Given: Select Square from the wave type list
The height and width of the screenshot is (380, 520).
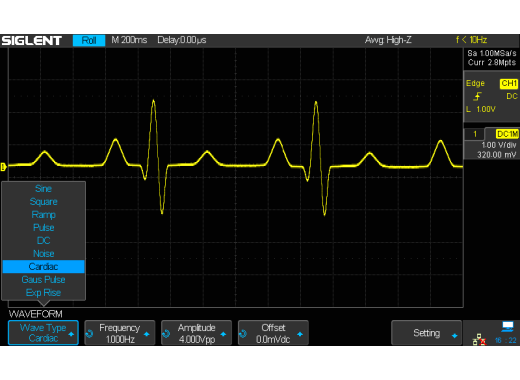Looking at the screenshot, I should coord(43,202).
